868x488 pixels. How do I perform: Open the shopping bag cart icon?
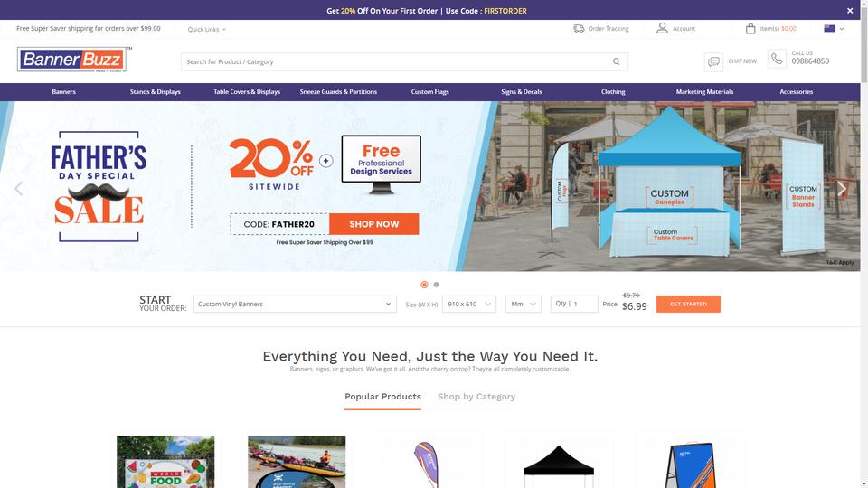pos(750,28)
